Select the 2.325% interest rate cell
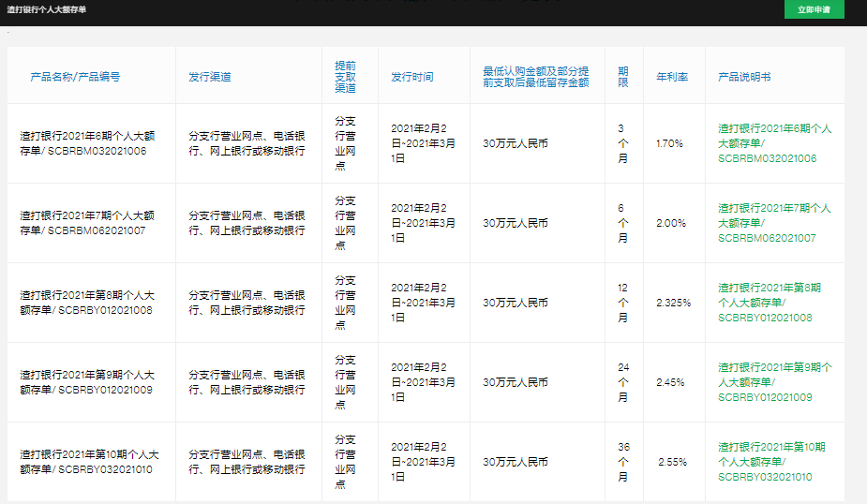Viewport: 867px width, 504px height. click(x=674, y=303)
